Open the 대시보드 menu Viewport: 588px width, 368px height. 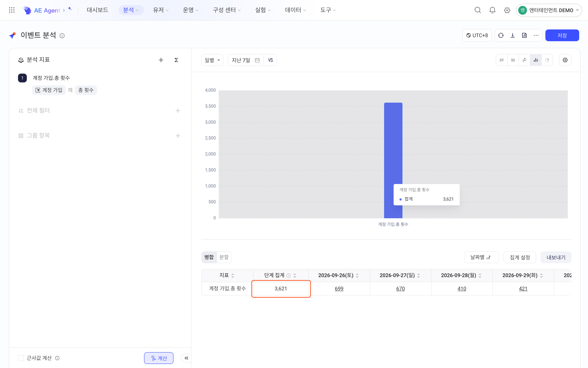click(97, 10)
